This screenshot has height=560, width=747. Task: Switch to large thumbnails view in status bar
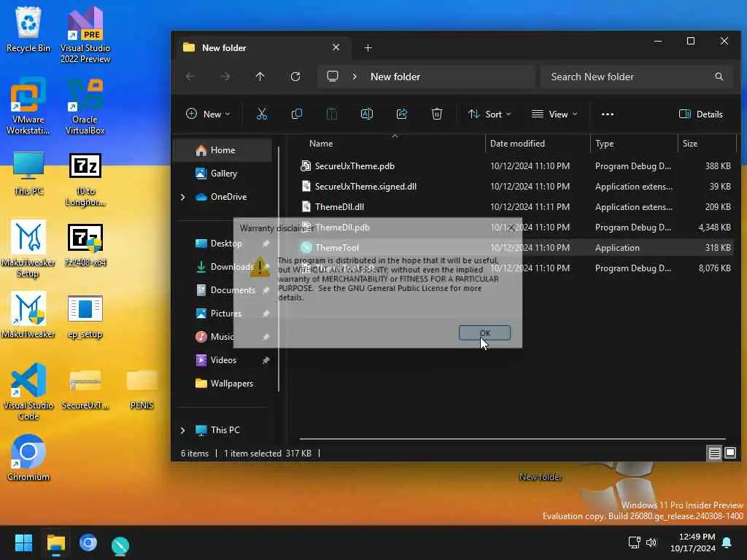coord(730,453)
